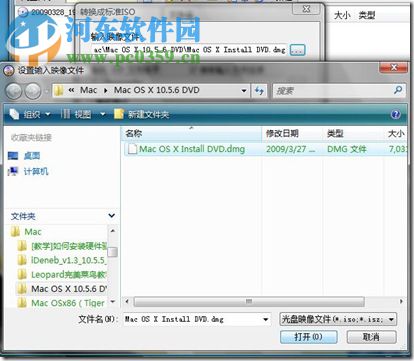Click the 打开(O) open button

point(308,337)
